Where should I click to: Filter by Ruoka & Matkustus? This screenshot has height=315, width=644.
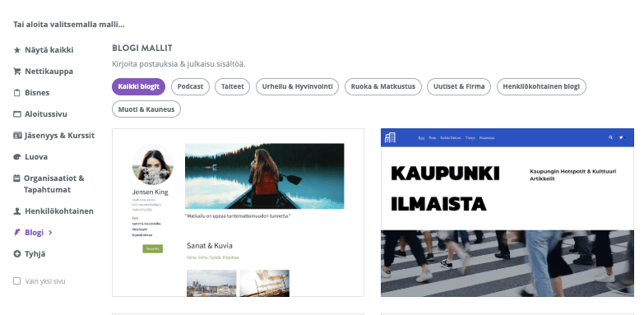(x=383, y=86)
